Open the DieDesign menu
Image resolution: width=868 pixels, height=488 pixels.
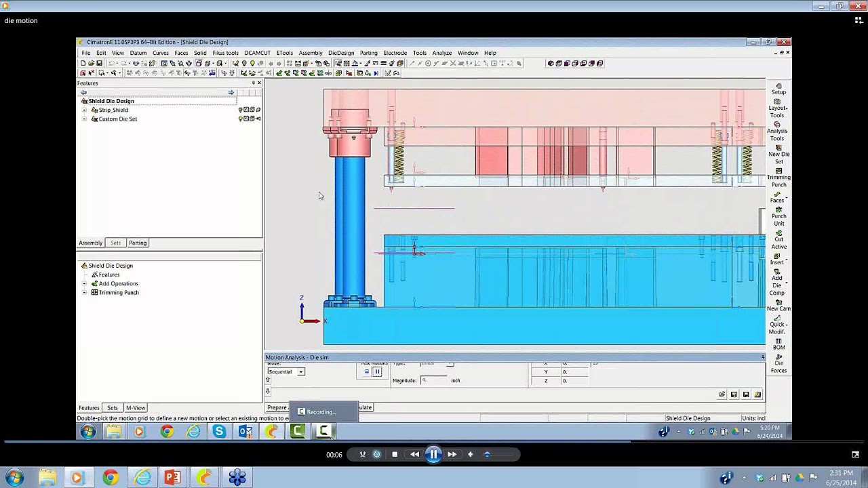341,53
